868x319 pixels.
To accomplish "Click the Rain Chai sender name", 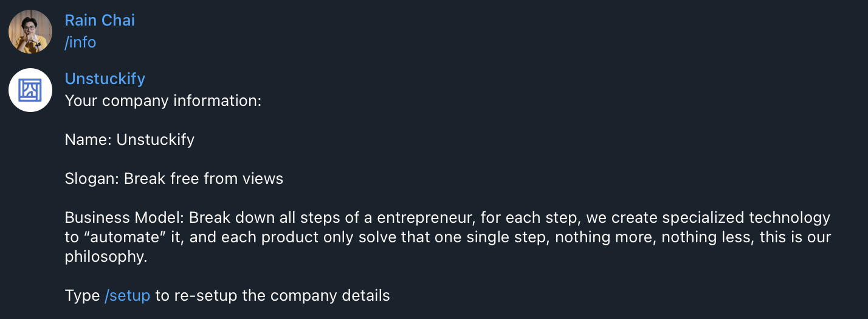I will 100,20.
